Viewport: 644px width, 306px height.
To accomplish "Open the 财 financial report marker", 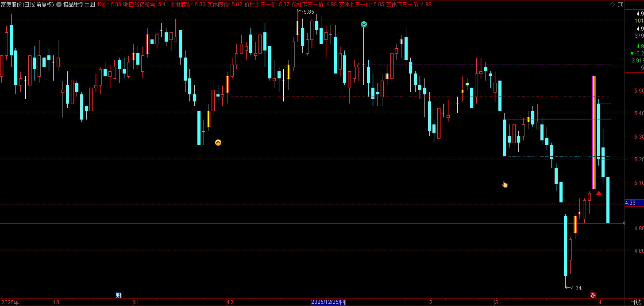I will [119, 295].
